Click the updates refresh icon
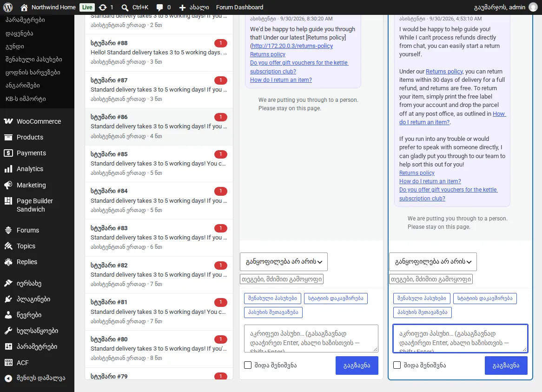Image resolution: width=542 pixels, height=392 pixels. [103, 7]
